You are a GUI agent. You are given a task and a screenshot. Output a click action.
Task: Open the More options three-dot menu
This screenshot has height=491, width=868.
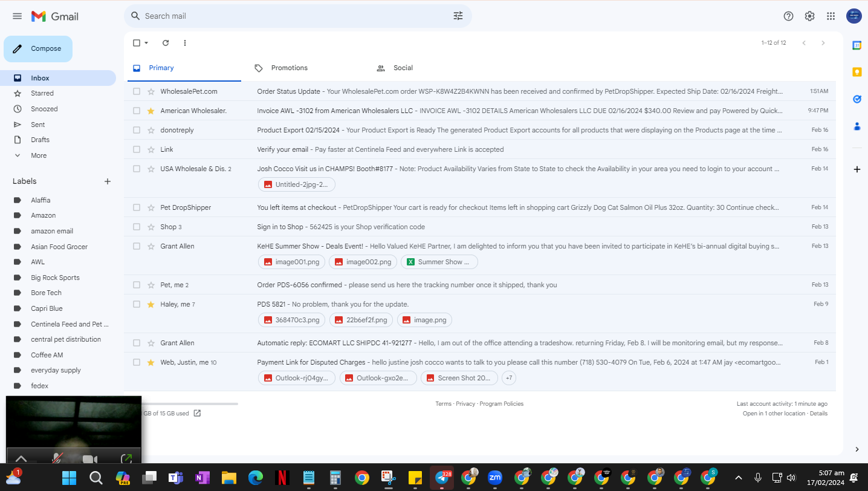185,43
